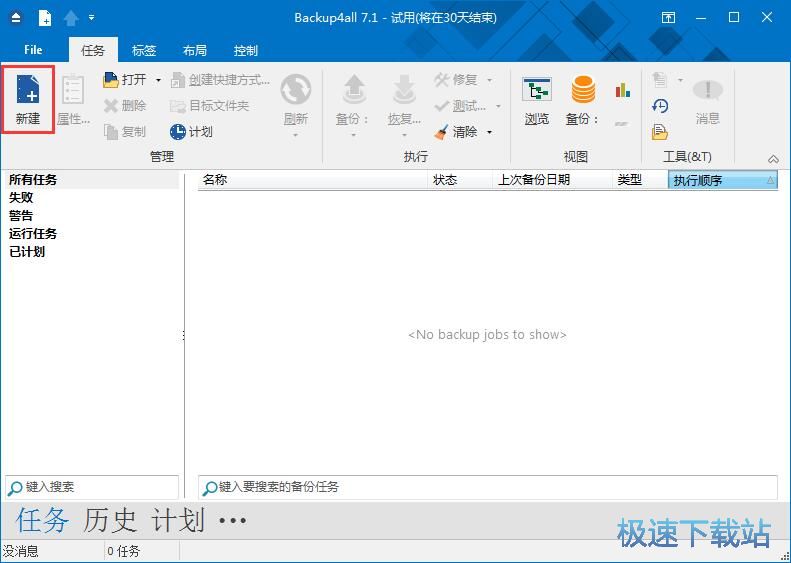
Task: Switch to the 布局 ribbon tab
Action: [195, 50]
